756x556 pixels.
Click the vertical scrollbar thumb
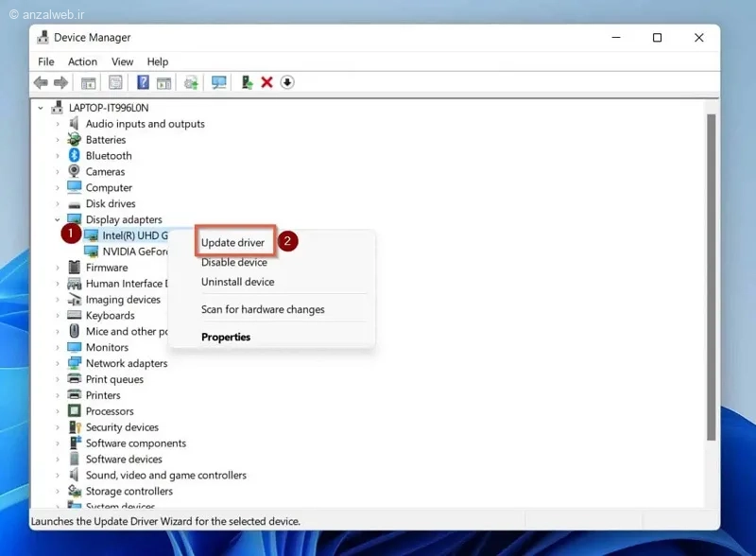click(x=712, y=277)
